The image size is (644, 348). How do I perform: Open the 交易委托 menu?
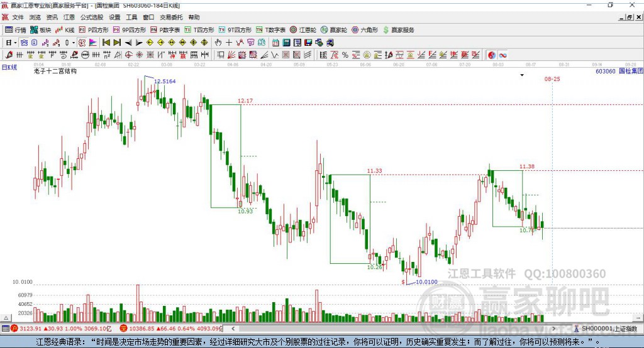[x=171, y=17]
